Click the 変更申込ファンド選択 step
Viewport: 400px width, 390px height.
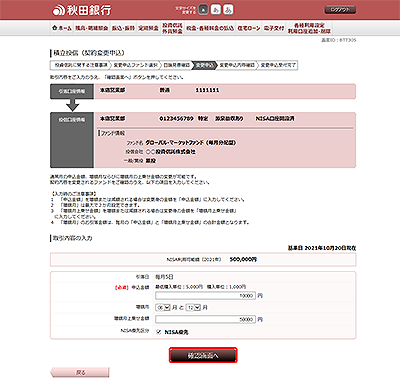click(x=135, y=65)
